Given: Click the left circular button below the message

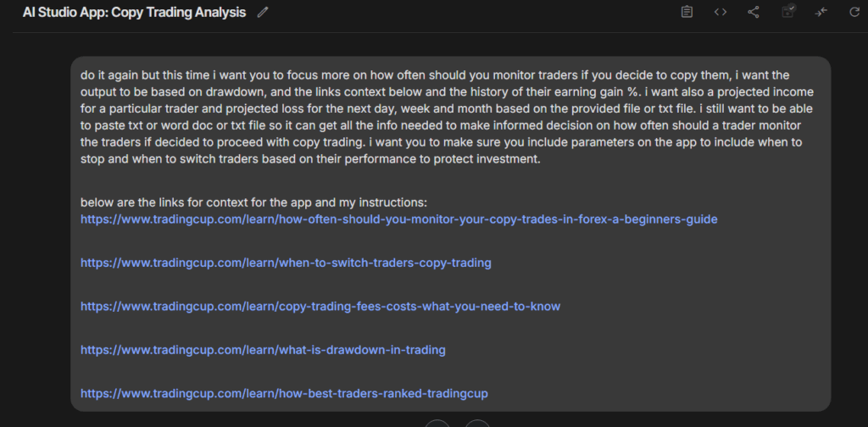Looking at the screenshot, I should click(437, 423).
